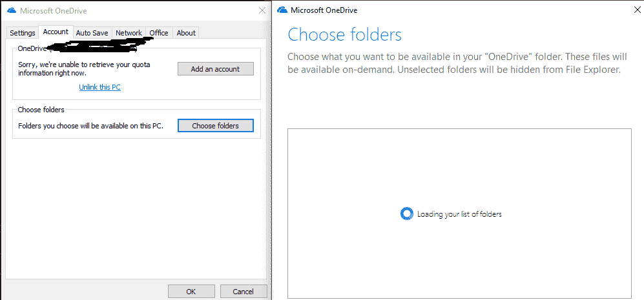Select the Account tab
The image size is (644, 300).
pos(56,32)
